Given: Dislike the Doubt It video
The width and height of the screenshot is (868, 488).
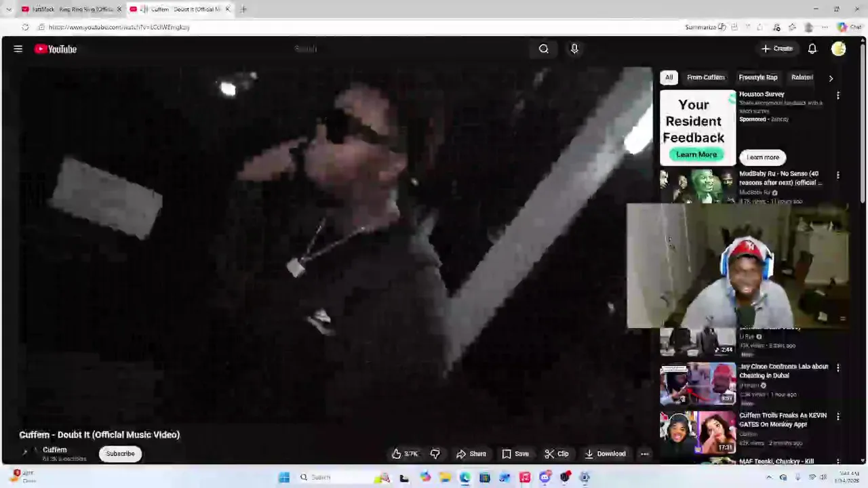Looking at the screenshot, I should click(435, 453).
